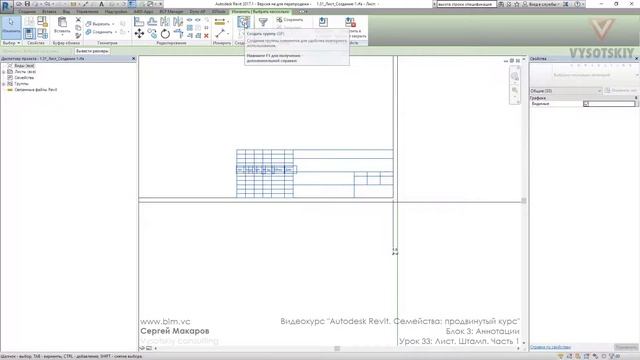Click the Zoom tool on navigation bar
The image size is (640, 360).
515,90
